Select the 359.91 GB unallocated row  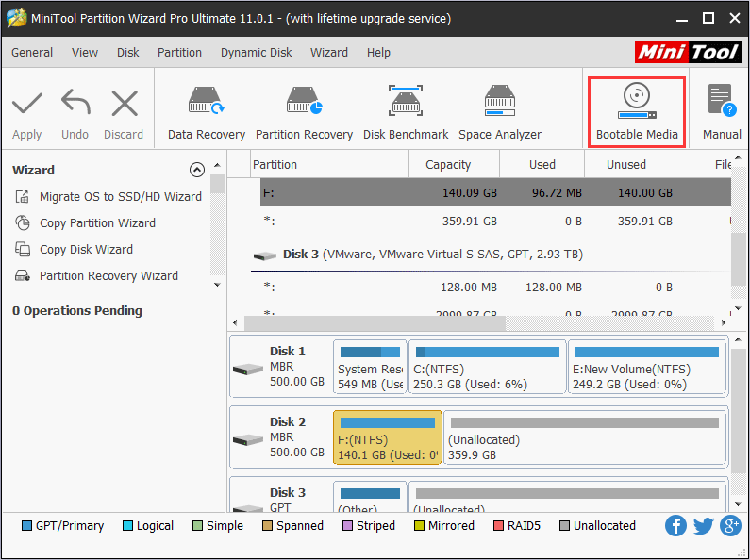tap(495, 222)
